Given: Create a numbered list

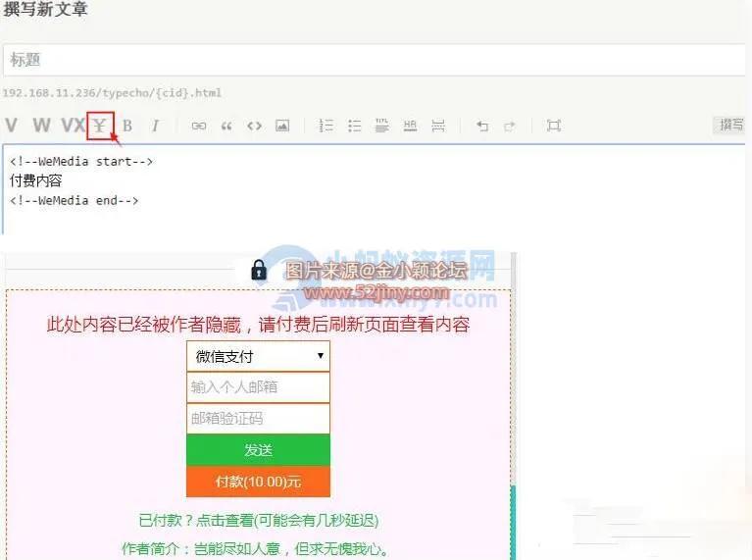Looking at the screenshot, I should coord(326,126).
